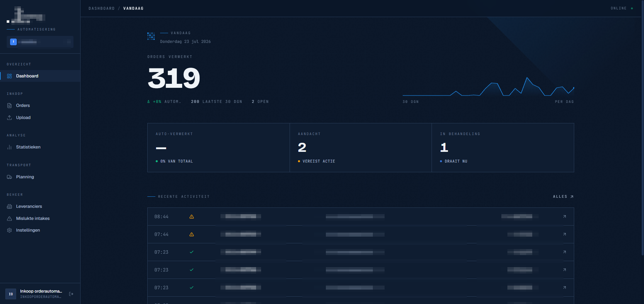Click the 319 orders verwerkt number

(174, 78)
